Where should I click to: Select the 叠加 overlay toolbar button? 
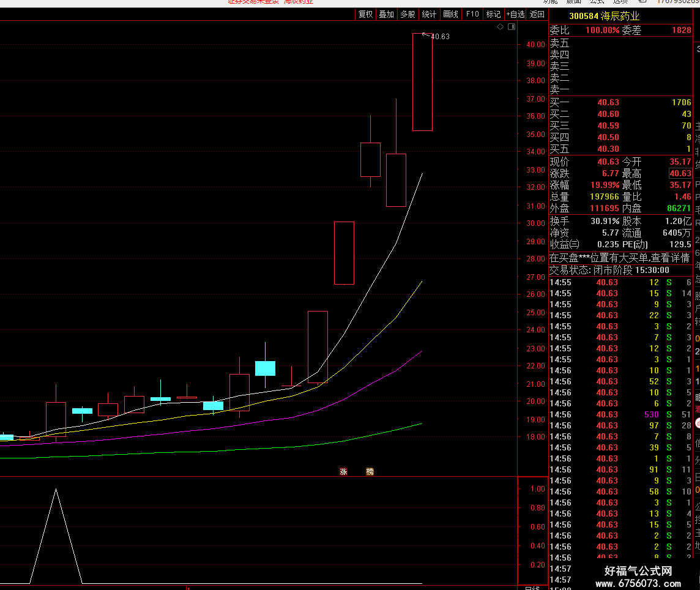(387, 14)
